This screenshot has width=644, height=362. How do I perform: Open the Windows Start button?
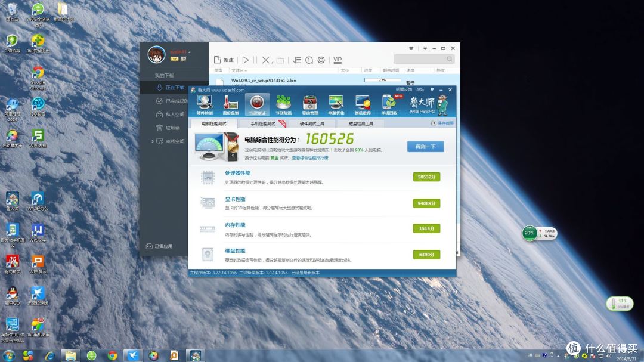point(8,356)
